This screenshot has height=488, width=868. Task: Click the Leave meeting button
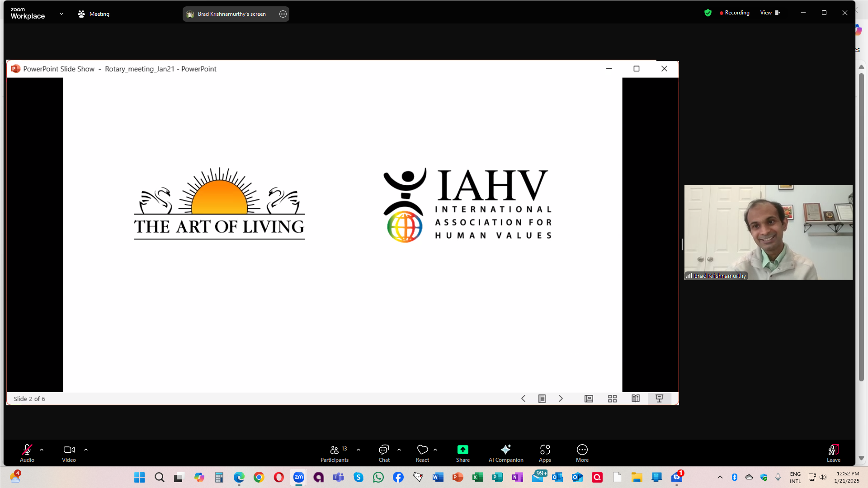(x=833, y=450)
